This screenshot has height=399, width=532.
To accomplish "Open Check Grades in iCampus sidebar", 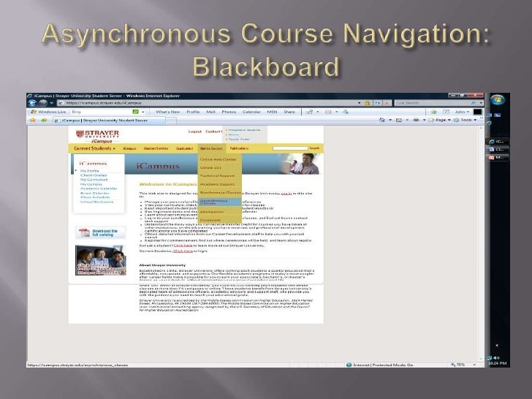I will point(94,175).
